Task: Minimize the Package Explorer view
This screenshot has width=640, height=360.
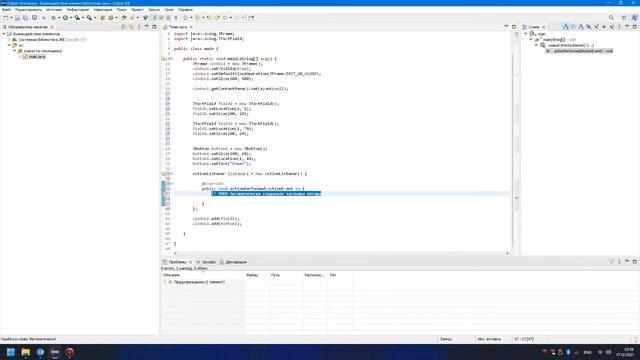Action: click(147, 27)
